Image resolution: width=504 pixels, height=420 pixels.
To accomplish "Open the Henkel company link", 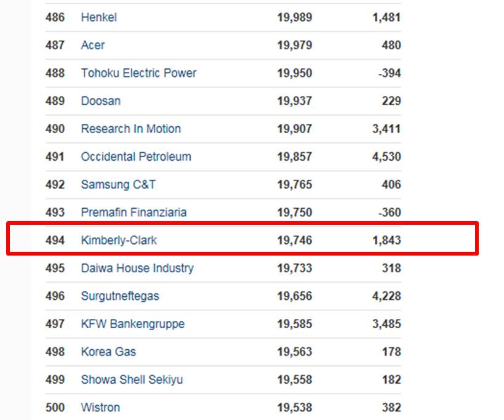I will tap(98, 17).
